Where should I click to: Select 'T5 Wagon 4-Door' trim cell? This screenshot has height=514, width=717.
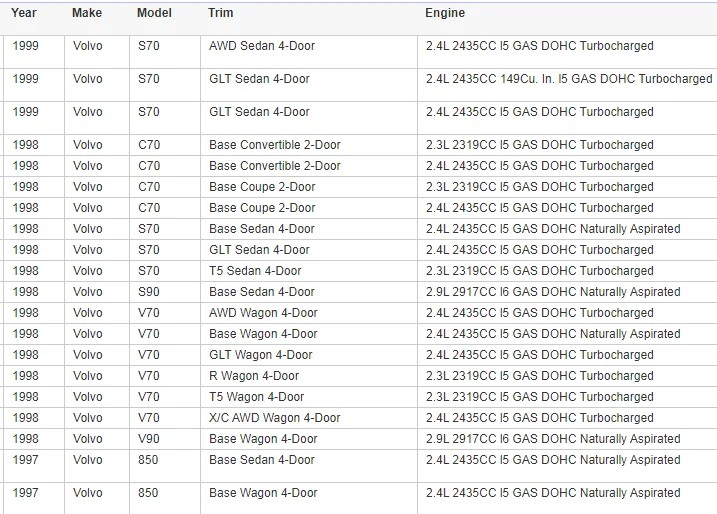(x=257, y=397)
